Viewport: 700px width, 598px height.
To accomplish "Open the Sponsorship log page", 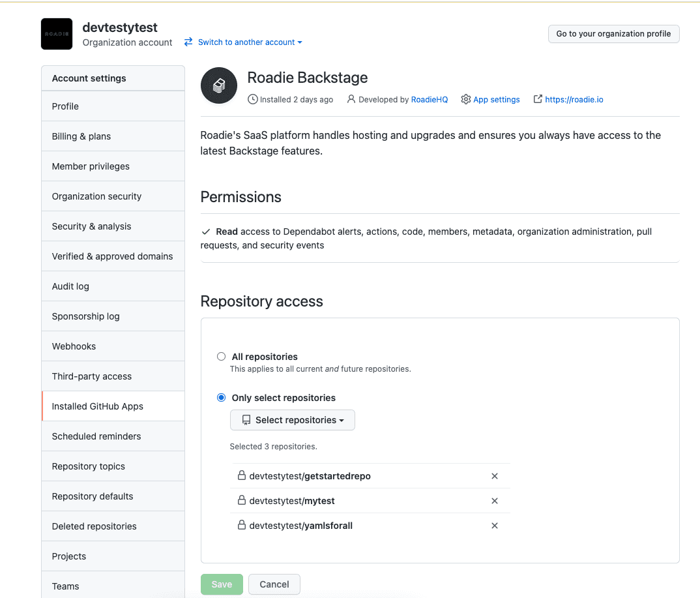I will click(113, 316).
